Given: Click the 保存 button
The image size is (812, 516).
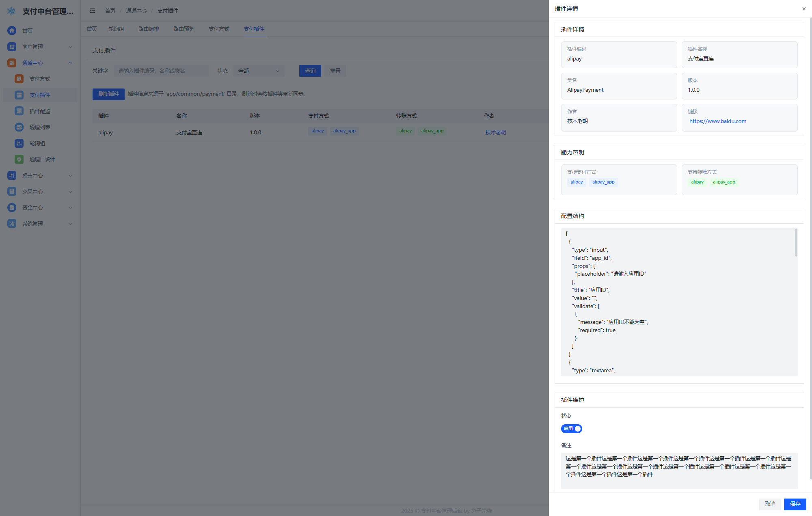Looking at the screenshot, I should [x=795, y=504].
